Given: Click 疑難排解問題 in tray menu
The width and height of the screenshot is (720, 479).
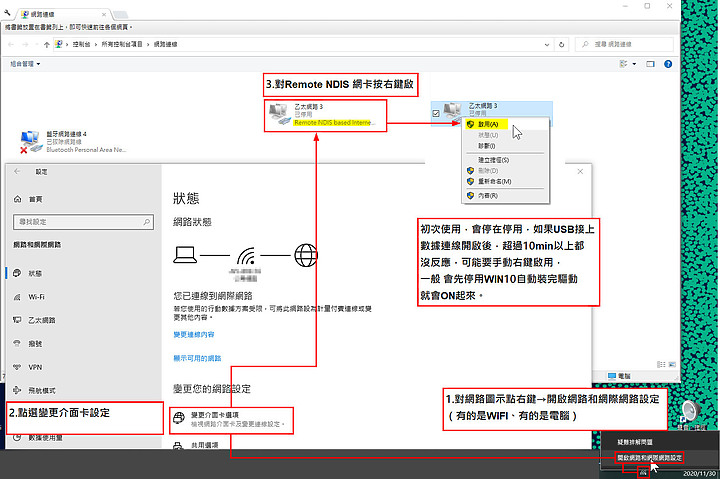Looking at the screenshot, I should point(635,442).
